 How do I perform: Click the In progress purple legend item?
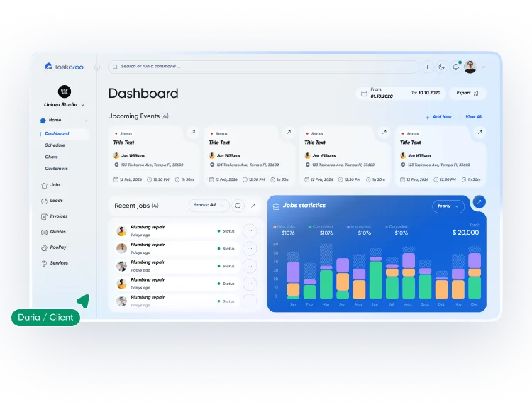pos(359,230)
